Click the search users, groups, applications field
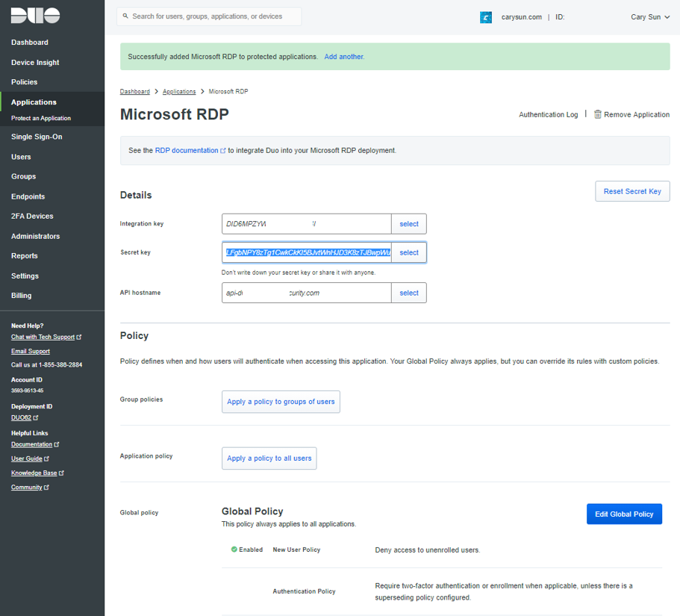This screenshot has width=680, height=616. [x=209, y=16]
